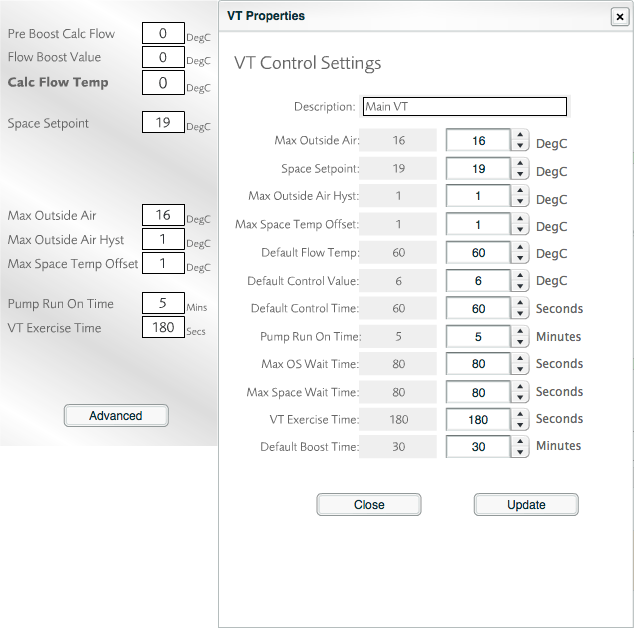The width and height of the screenshot is (634, 628).
Task: Click the Default Flow Temp input field
Action: tap(478, 253)
